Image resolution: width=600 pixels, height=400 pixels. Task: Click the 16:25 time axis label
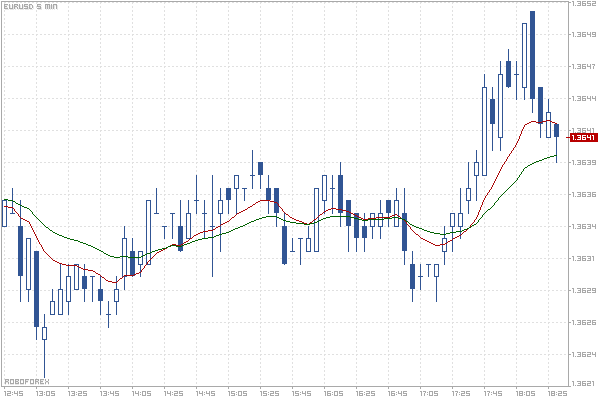click(x=365, y=393)
